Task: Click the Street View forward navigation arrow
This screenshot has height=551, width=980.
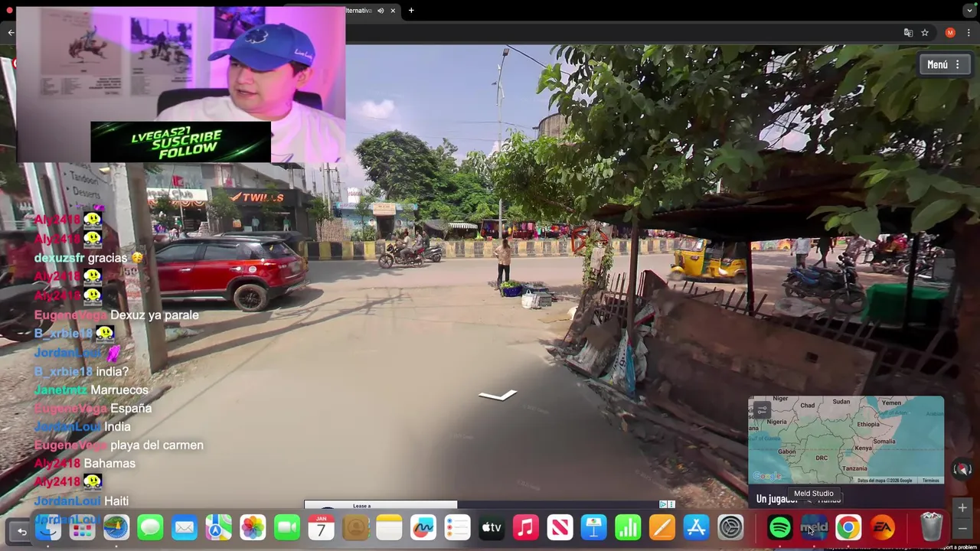Action: click(x=498, y=395)
